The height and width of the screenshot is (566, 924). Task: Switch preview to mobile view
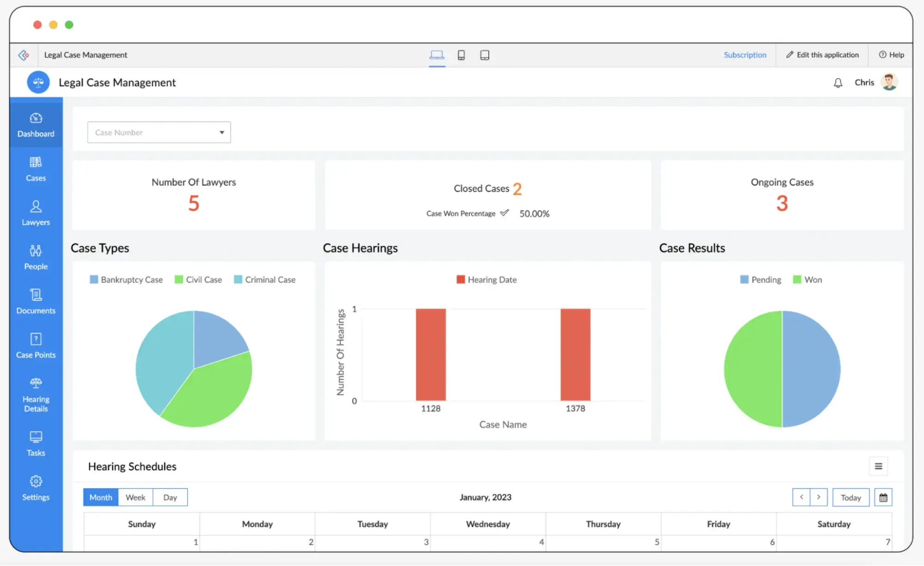click(461, 55)
